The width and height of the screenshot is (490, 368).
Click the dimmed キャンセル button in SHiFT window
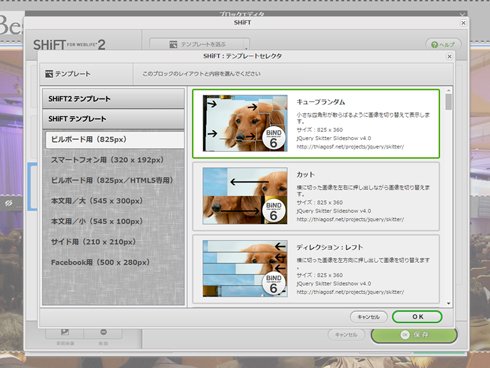pos(346,334)
